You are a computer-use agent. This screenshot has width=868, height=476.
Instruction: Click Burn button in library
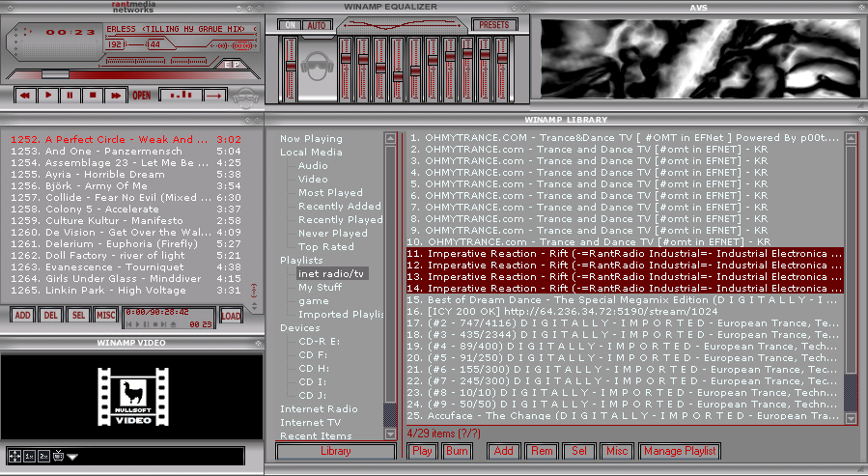click(457, 451)
